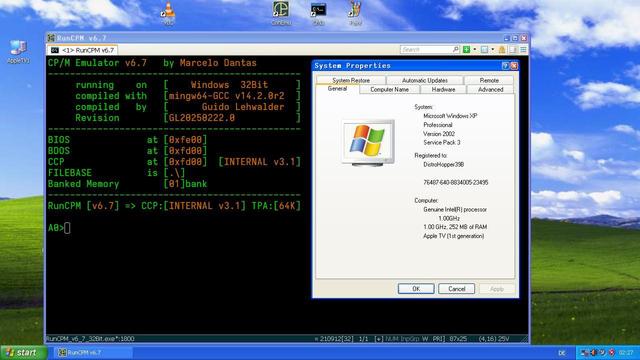Click the search magnifier icon

[456, 49]
